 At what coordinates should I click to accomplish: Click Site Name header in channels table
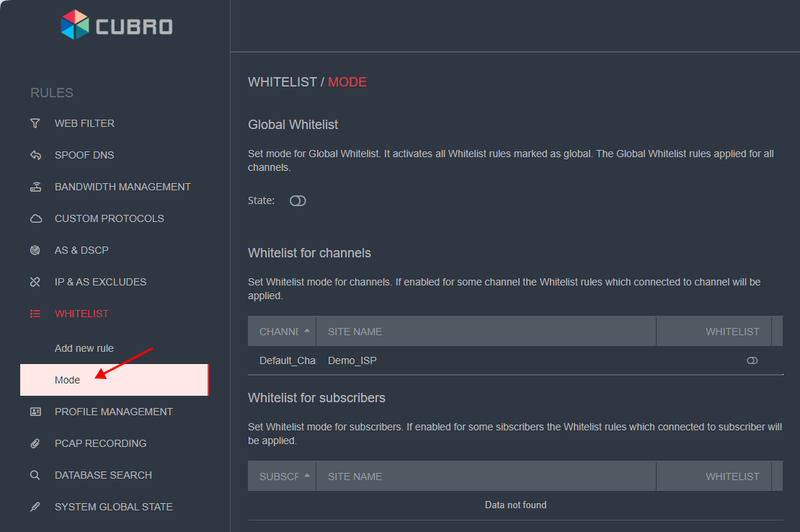coord(355,332)
